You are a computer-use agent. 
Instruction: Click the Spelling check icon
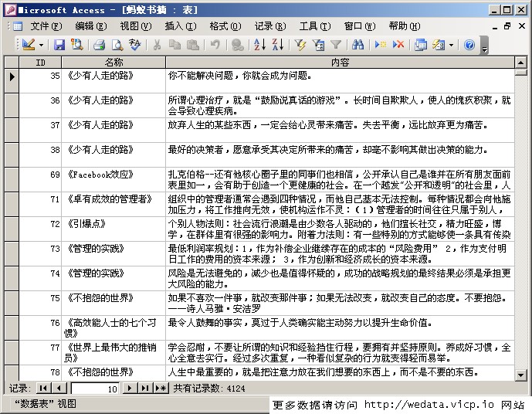[x=134, y=45]
